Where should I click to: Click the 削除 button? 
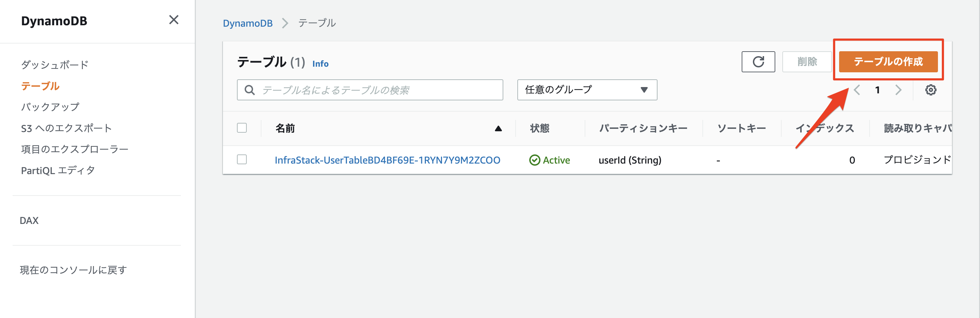coord(807,62)
